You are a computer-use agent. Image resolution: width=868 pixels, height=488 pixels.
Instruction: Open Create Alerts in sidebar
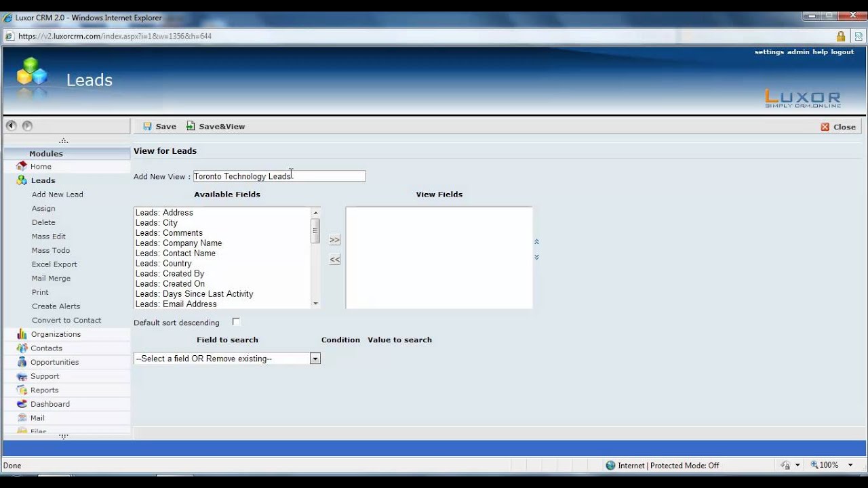point(56,306)
